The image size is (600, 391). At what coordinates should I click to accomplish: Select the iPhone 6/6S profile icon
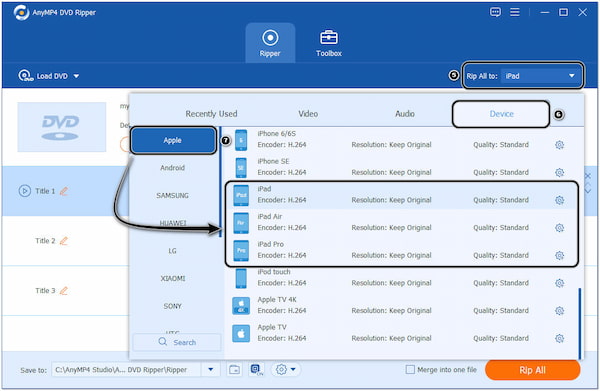point(241,140)
